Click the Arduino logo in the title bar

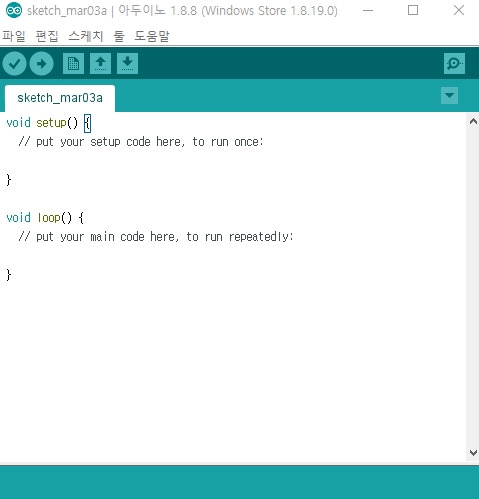pyautogui.click(x=14, y=10)
